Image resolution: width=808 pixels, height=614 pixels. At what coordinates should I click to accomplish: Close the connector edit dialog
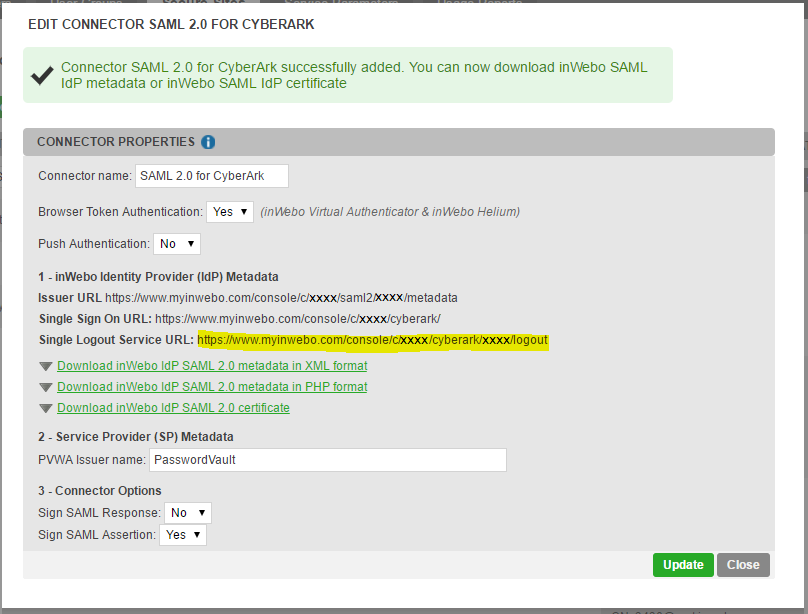click(x=743, y=565)
